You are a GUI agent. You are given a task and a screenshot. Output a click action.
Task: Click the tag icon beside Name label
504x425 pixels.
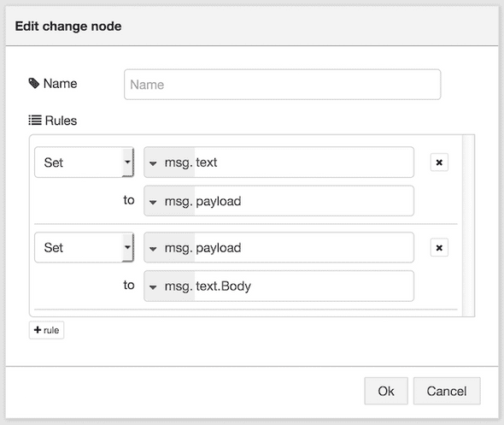click(34, 83)
